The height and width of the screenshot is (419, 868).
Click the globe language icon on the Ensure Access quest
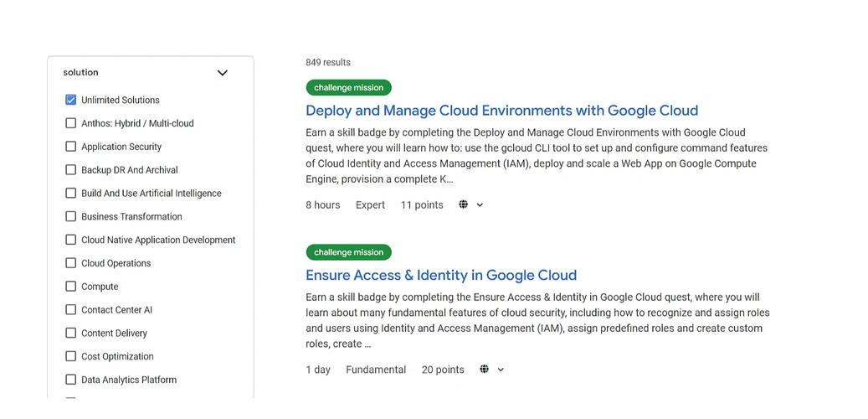pyautogui.click(x=485, y=369)
